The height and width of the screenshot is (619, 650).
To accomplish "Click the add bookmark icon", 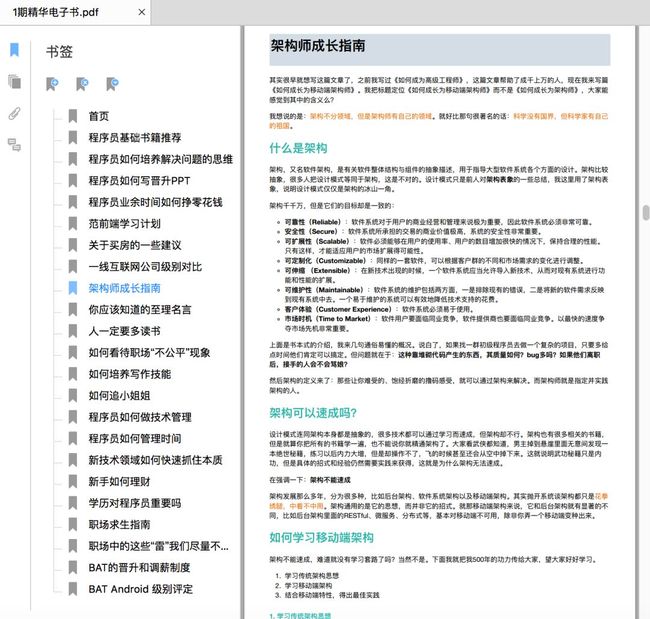I will click(x=52, y=84).
